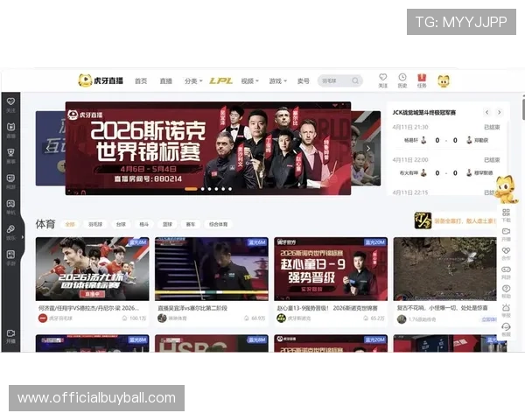Screen dimensions: 525x420
Task: Open the JCK championship schedule title
Action: click(x=424, y=113)
